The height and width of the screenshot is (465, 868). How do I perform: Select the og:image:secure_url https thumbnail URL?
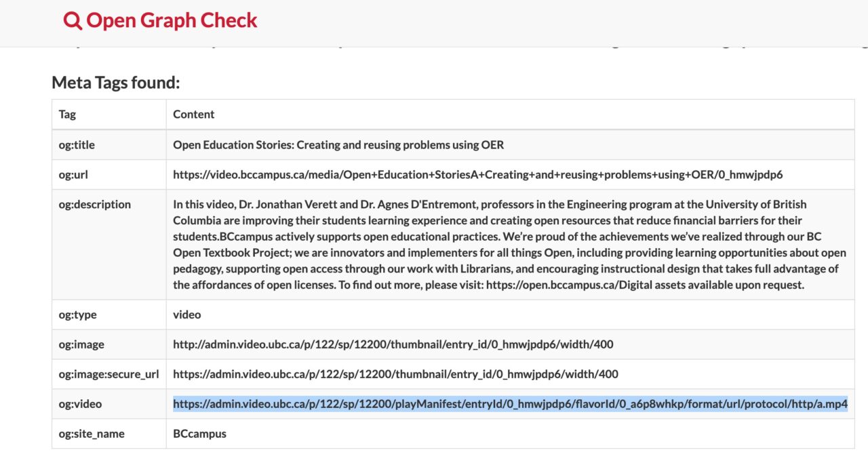(x=396, y=374)
